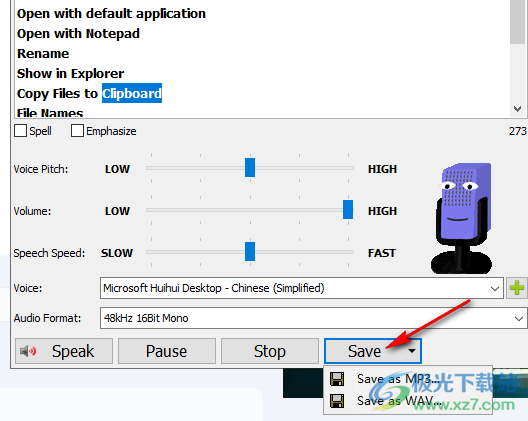Click the Voice Pitch slider handle

pos(250,167)
